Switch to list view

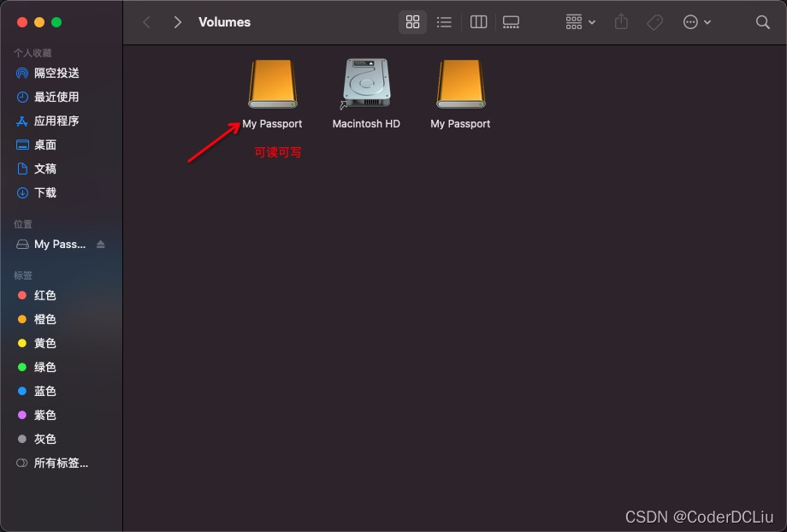tap(444, 22)
